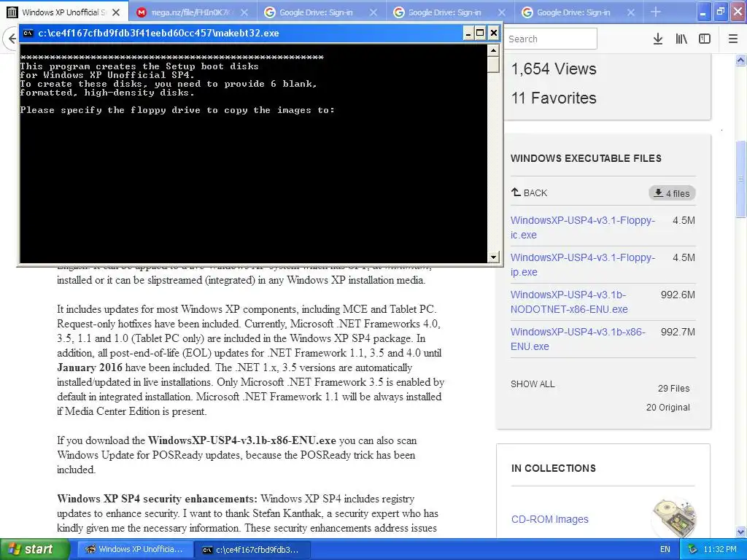Open WindowsXP-USP4-v3.1-Floppy-ic.exe link
The image size is (747, 560).
point(583,227)
